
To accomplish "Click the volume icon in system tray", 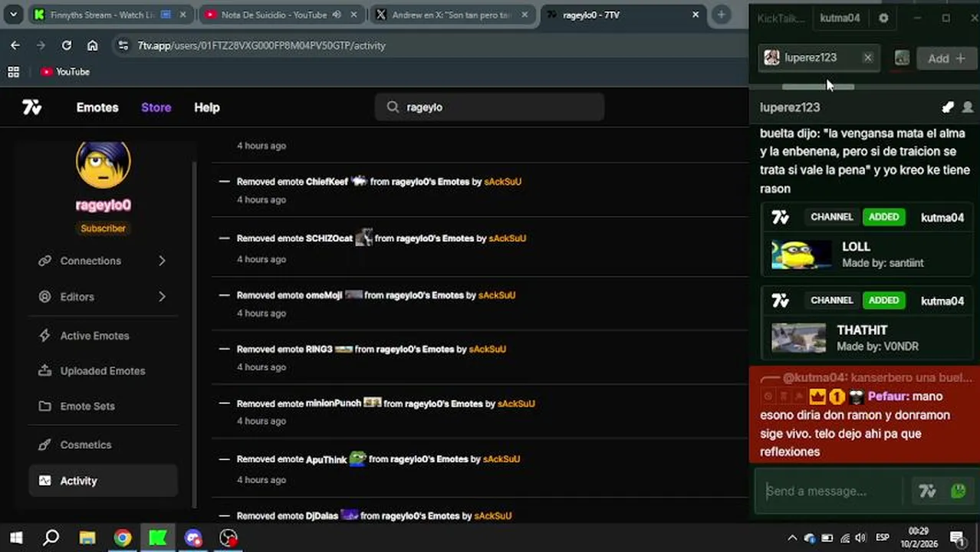I will [860, 537].
